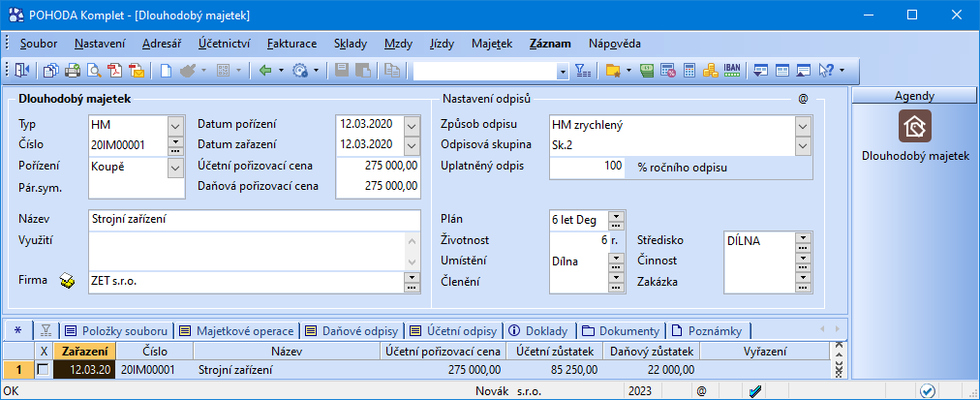
Task: Open the Pořízení dropdown showing Koupě
Action: coord(176,167)
